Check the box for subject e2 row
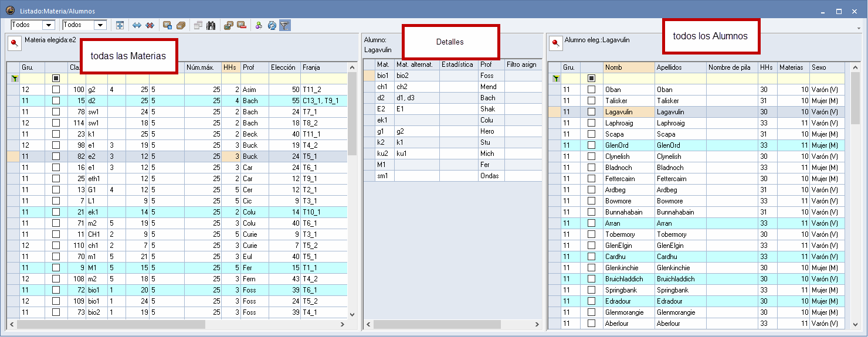Viewport: 868px width, 337px height. click(x=56, y=156)
